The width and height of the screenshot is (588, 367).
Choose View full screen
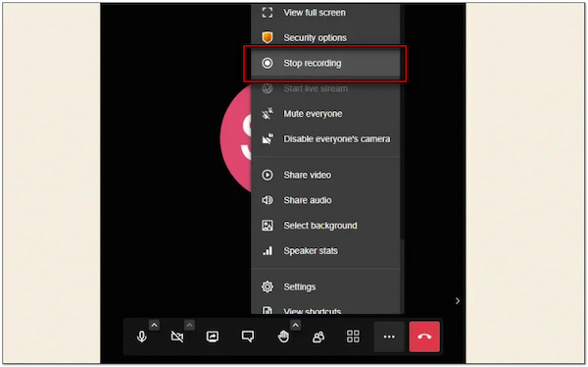coord(325,13)
